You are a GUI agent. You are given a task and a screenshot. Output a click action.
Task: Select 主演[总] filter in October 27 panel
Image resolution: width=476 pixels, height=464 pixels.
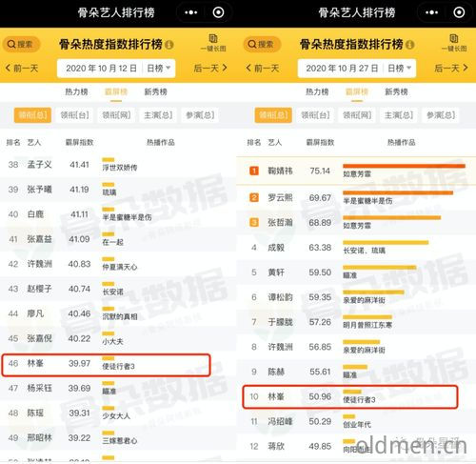coord(399,115)
